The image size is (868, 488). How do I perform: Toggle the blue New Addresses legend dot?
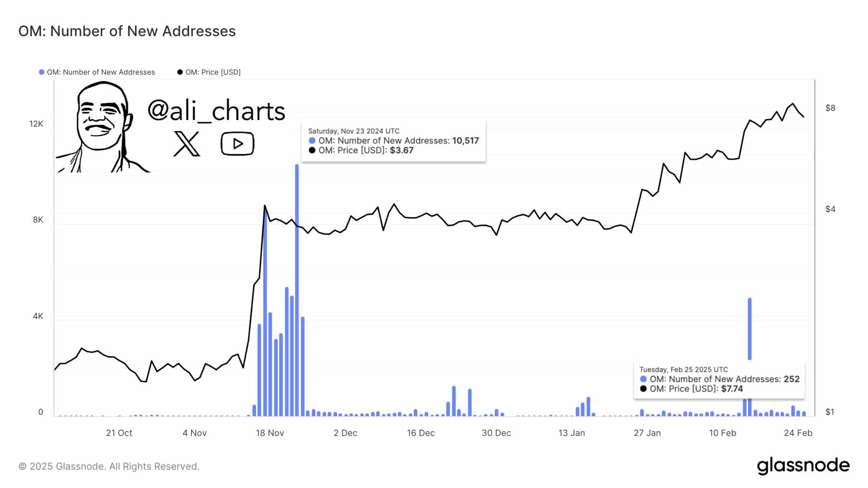tap(41, 72)
